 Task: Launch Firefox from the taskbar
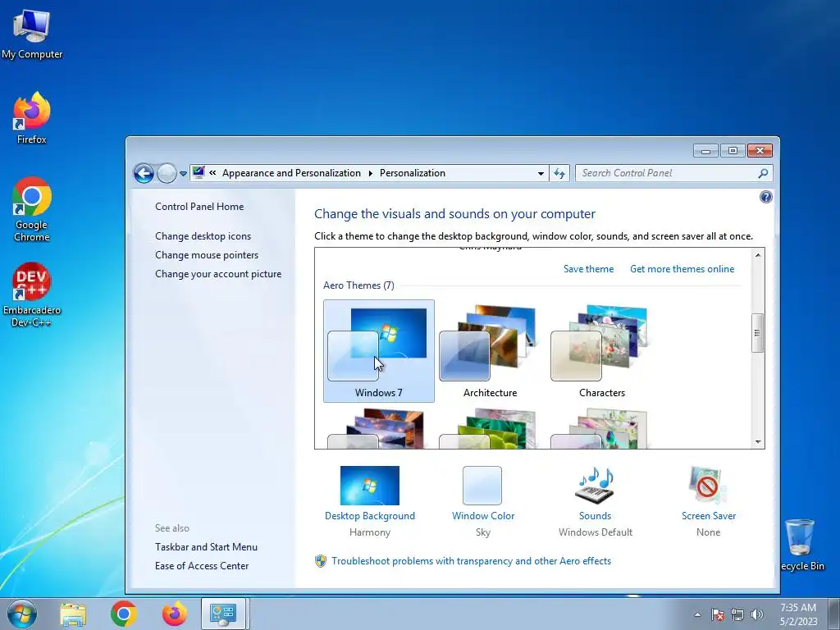(175, 614)
